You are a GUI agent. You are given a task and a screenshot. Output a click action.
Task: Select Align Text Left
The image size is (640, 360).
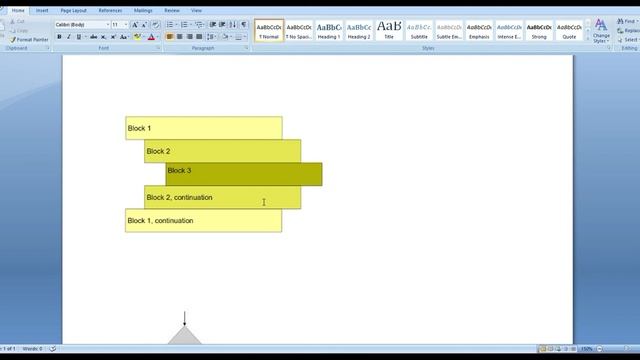point(170,37)
